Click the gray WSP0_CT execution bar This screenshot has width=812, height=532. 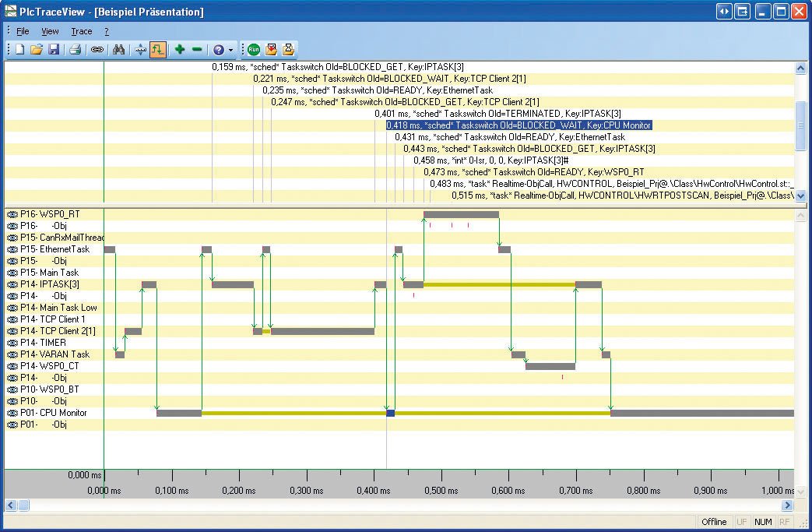[x=550, y=366]
